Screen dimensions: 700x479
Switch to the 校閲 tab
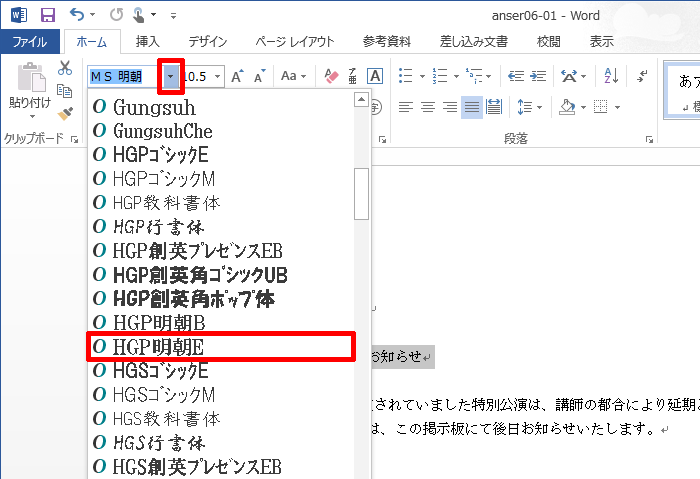point(548,42)
